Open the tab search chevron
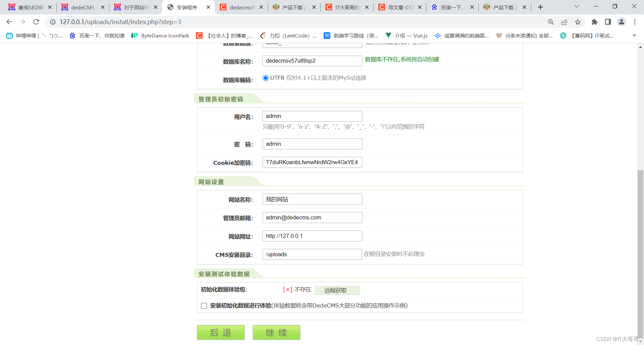This screenshot has width=644, height=345. point(577,6)
